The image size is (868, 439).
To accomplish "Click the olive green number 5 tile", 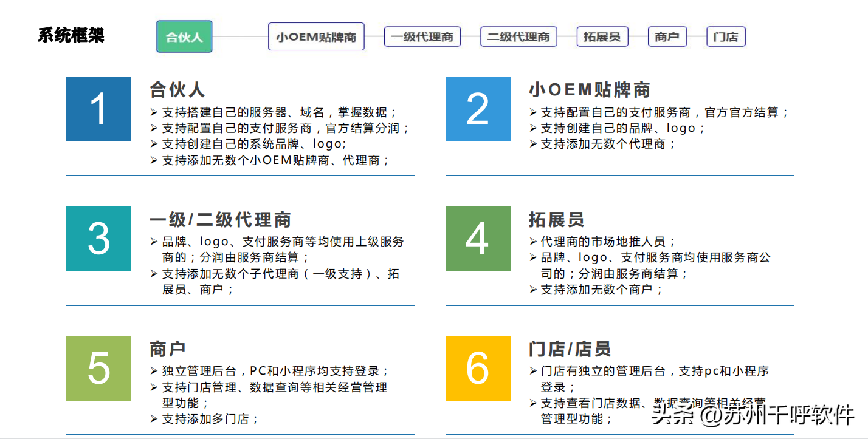I will pyautogui.click(x=98, y=368).
